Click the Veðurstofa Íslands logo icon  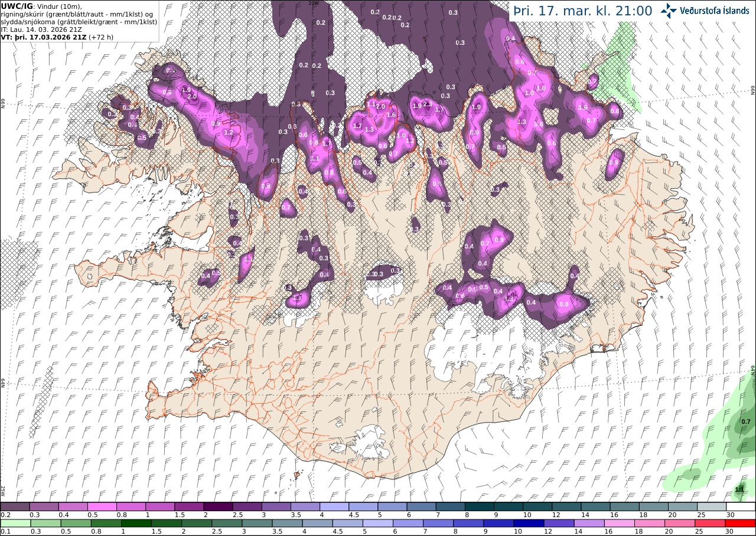pos(669,11)
